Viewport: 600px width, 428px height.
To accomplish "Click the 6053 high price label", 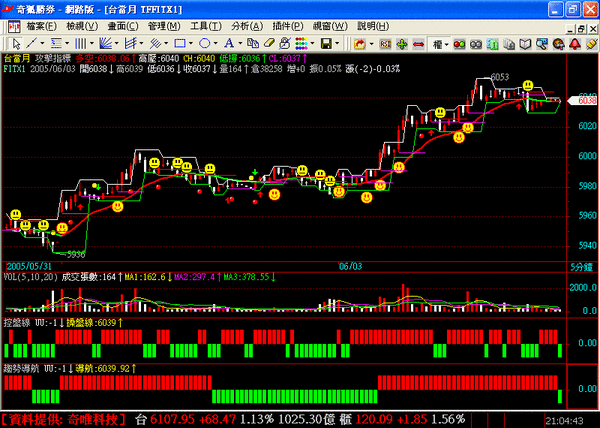I will pyautogui.click(x=500, y=77).
